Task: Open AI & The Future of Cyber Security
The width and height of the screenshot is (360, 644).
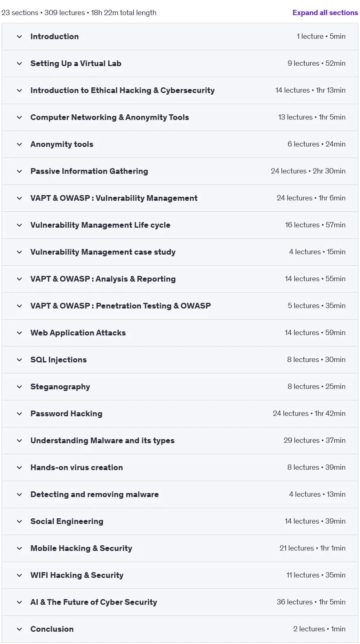Action: click(180, 602)
